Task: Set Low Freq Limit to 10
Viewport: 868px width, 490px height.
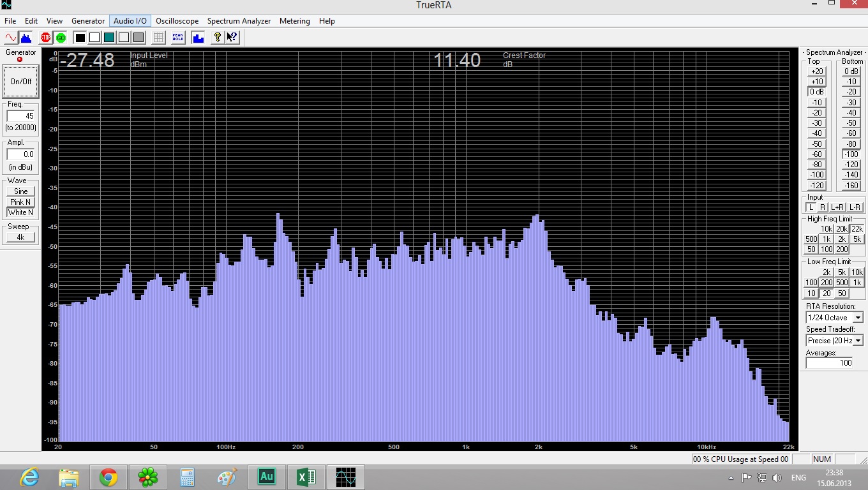Action: coord(811,293)
